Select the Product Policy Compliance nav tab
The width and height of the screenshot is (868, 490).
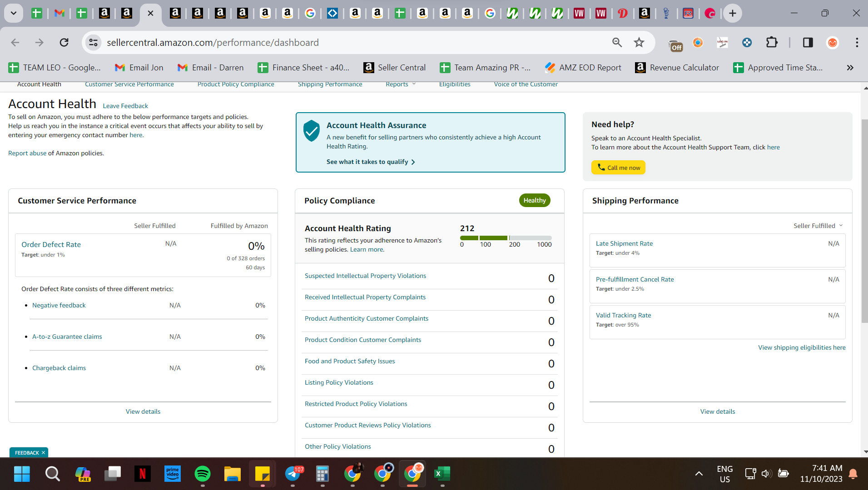[x=236, y=84]
